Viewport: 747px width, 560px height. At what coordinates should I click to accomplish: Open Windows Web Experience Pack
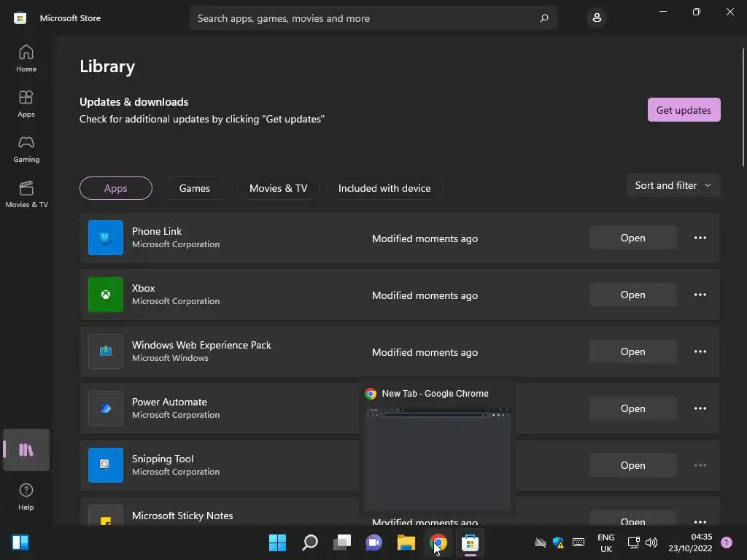(x=632, y=351)
